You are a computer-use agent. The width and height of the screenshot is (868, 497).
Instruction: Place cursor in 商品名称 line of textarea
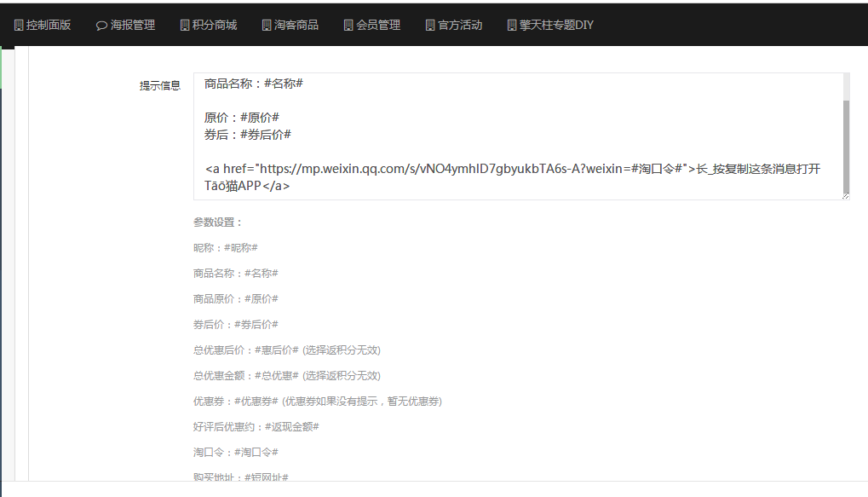[254, 84]
